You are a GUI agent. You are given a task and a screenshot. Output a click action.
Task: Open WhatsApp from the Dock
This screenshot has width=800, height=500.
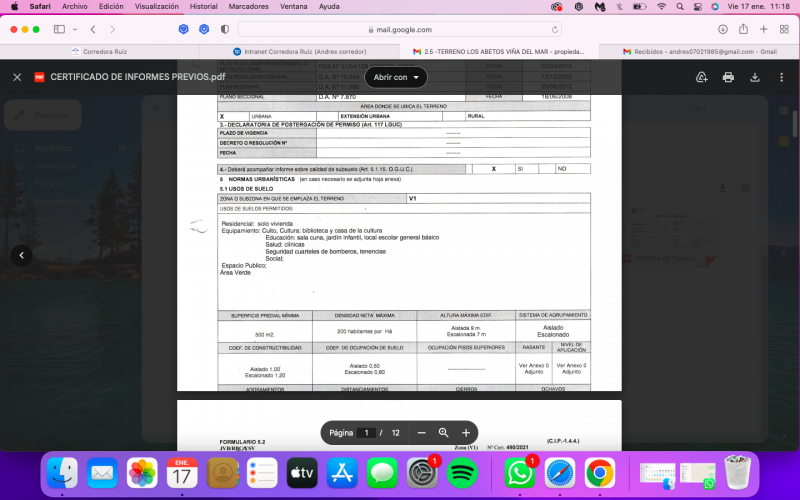[x=520, y=473]
